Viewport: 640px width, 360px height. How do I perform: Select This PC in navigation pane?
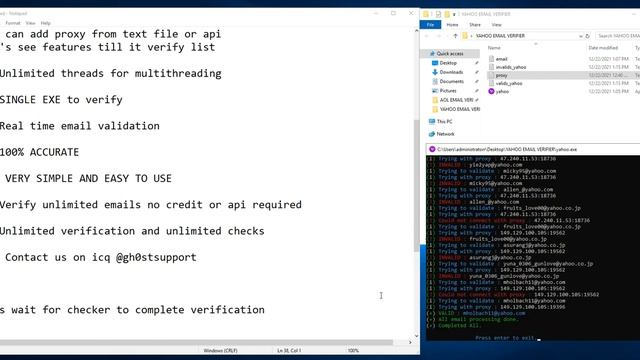point(444,122)
